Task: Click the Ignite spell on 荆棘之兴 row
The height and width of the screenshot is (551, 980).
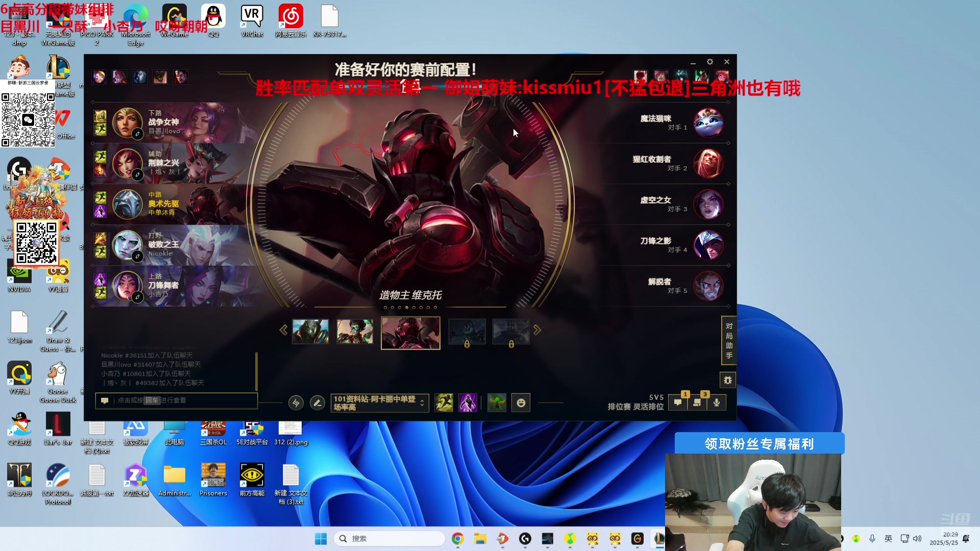Action: 100,170
